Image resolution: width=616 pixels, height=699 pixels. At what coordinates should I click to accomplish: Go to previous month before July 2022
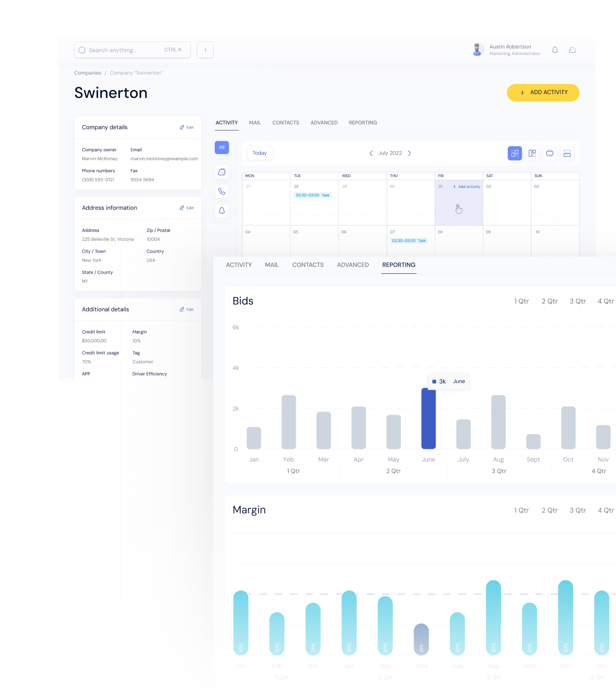tap(371, 153)
